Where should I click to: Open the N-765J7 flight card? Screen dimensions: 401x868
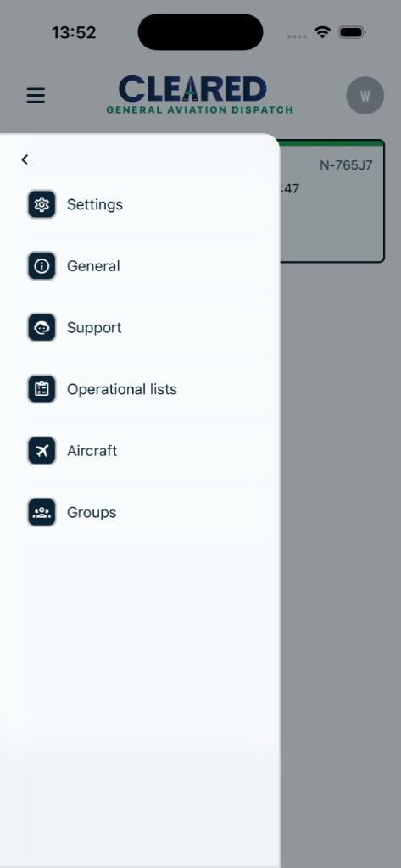(x=331, y=201)
